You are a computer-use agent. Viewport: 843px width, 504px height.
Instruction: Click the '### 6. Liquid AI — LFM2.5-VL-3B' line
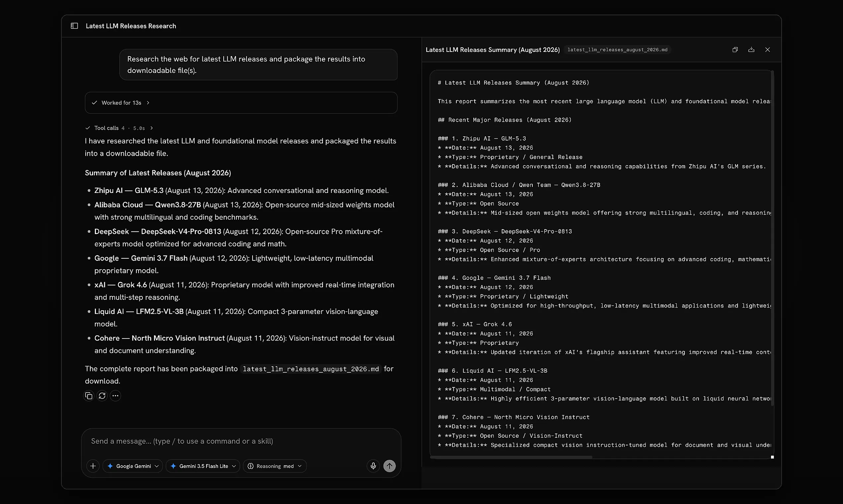[492, 371]
